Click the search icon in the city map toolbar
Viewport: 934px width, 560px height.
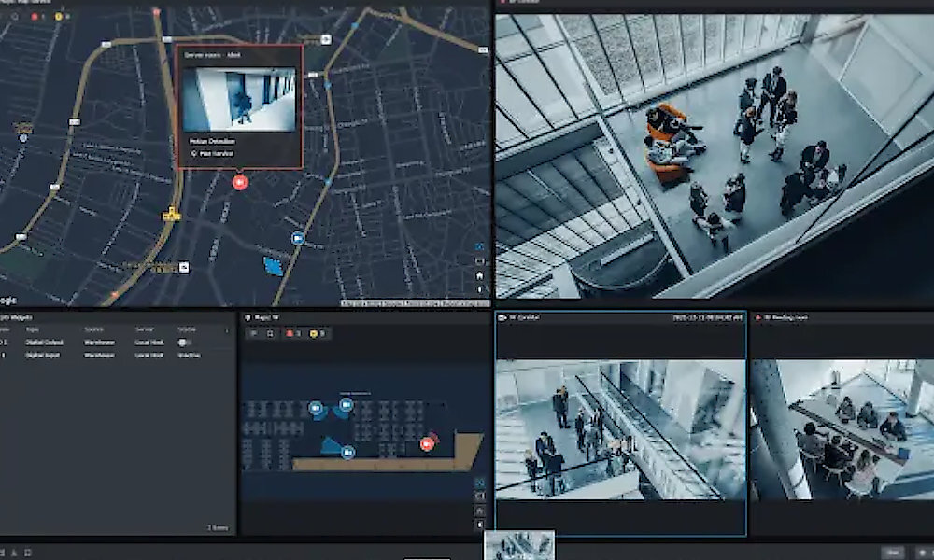pos(13,17)
